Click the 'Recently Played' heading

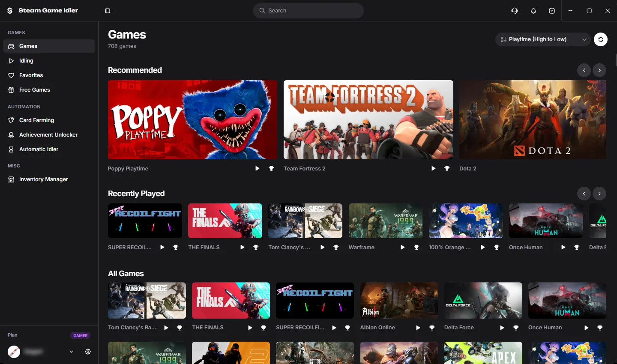tap(136, 194)
